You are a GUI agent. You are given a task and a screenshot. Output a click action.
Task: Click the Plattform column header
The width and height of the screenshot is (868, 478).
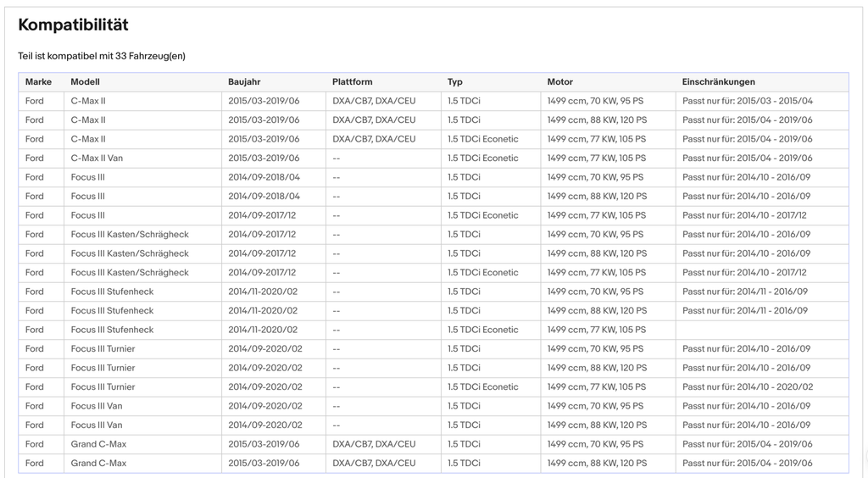tap(352, 82)
